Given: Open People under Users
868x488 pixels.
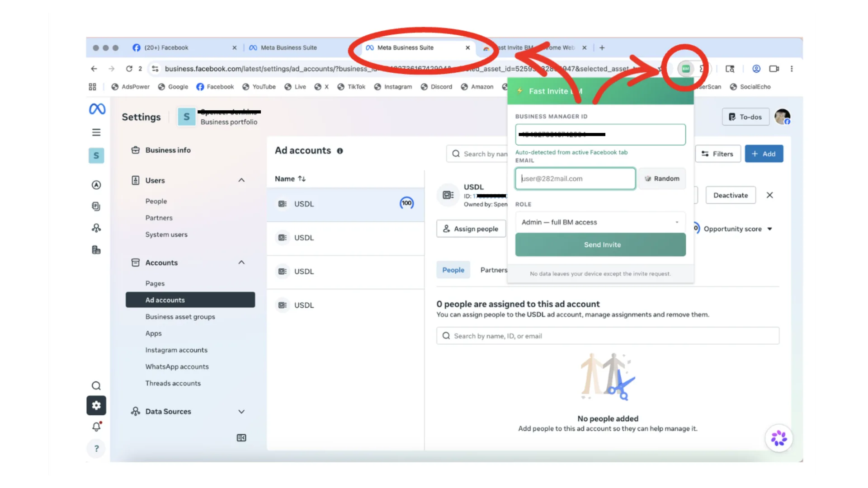Looking at the screenshot, I should tap(156, 201).
